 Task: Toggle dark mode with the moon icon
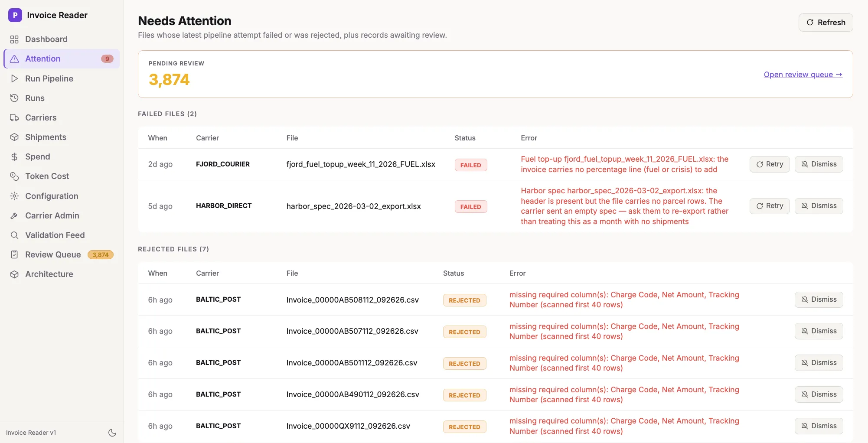112,433
